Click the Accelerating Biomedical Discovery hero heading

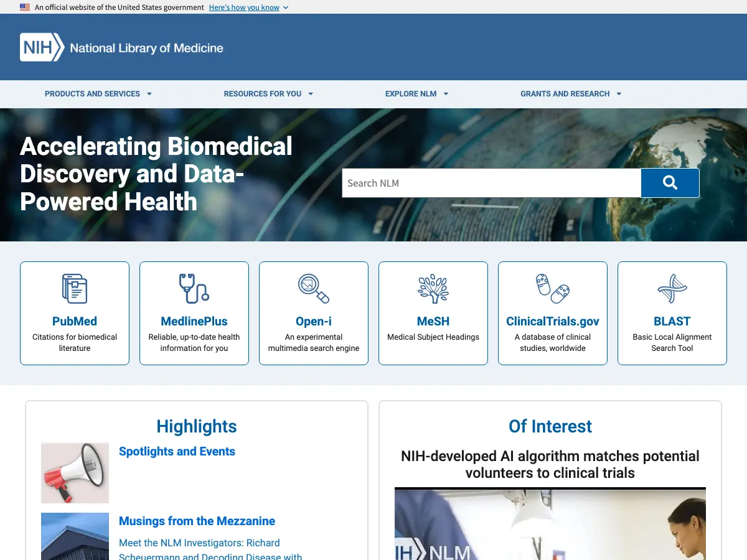156,174
